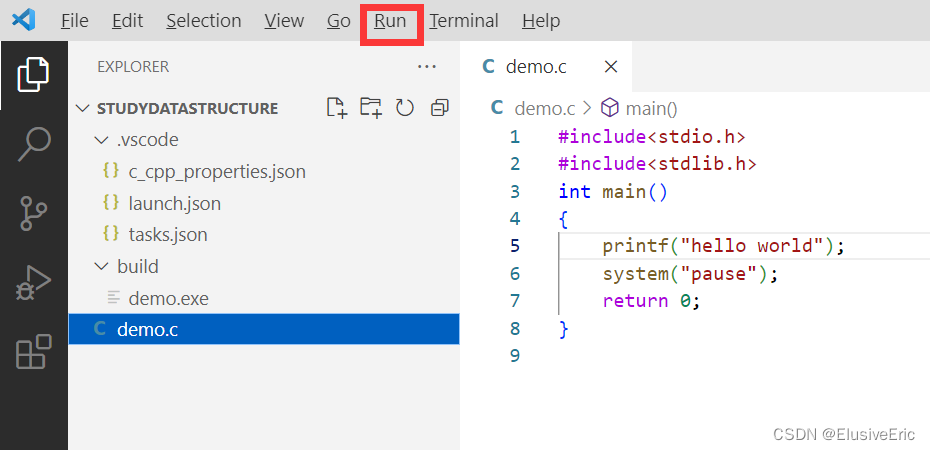Open the Help menu
This screenshot has height=450, width=930.
[x=541, y=21]
